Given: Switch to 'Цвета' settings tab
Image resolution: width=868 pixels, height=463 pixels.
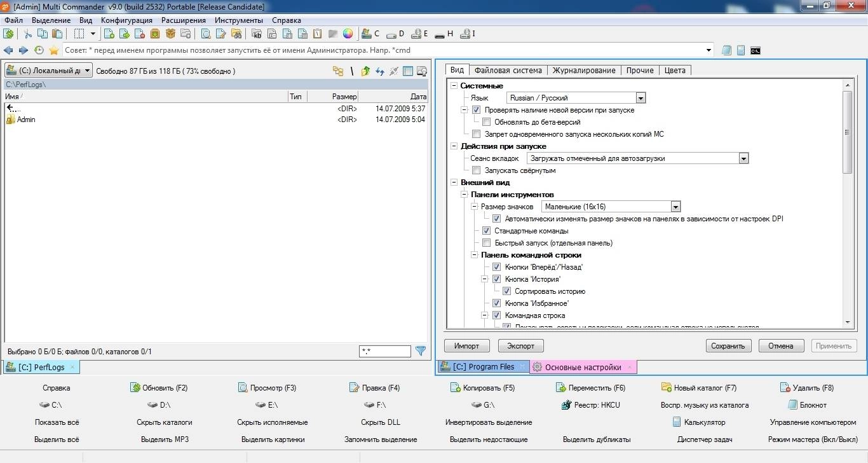Looking at the screenshot, I should click(x=675, y=70).
